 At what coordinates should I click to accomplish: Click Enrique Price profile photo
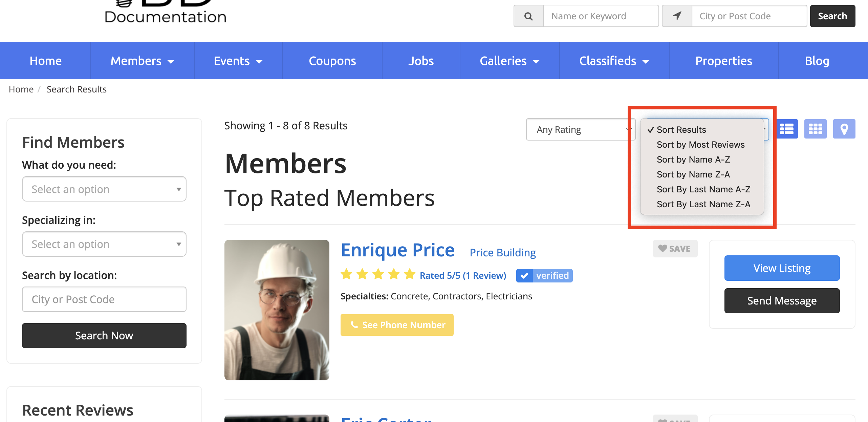point(277,310)
